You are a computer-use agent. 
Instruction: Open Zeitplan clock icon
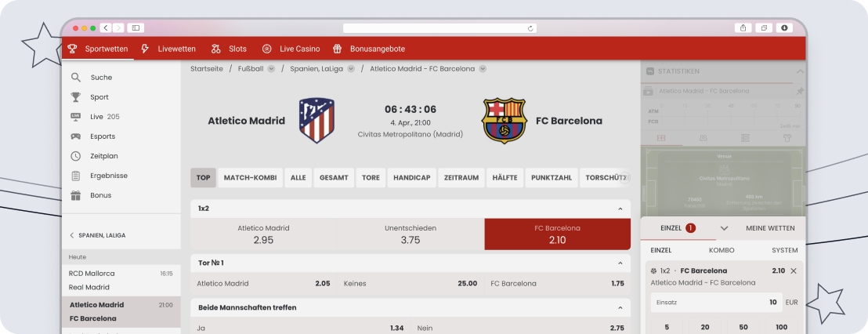click(76, 156)
